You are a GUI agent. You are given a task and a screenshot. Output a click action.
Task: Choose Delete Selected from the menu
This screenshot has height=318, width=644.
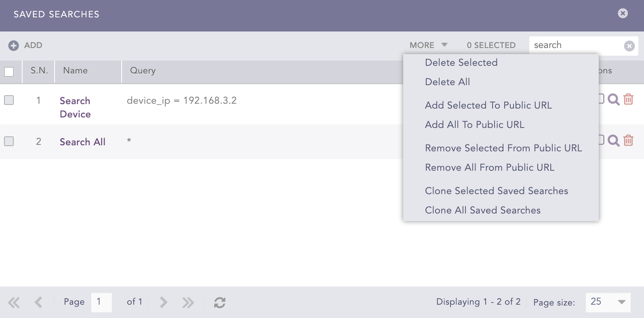[461, 63]
